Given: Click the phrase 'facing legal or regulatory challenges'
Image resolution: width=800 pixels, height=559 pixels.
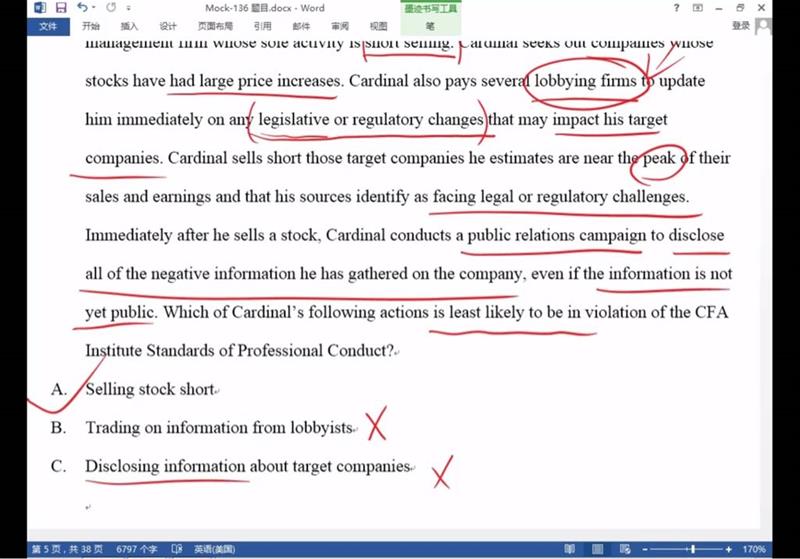Looking at the screenshot, I should click(x=561, y=197).
